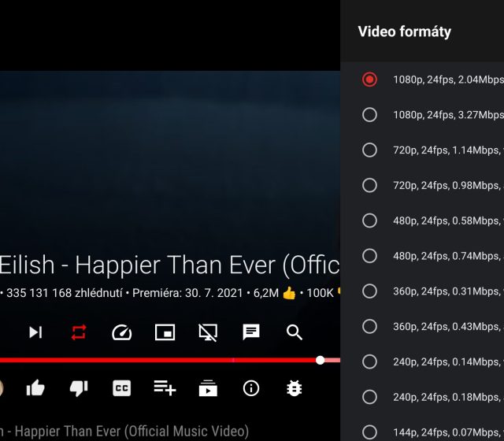Open closed captions CC settings
Viewport: 504px width, 441px height.
pyautogui.click(x=122, y=387)
